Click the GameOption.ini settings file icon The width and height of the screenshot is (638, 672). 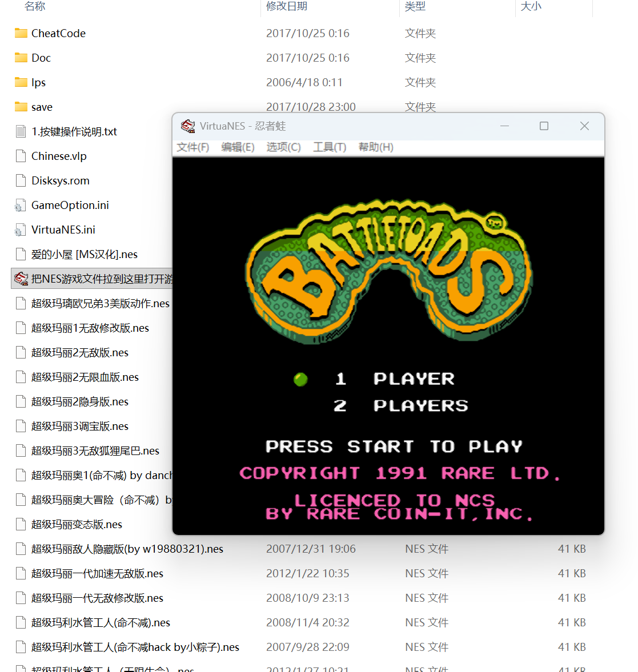[20, 206]
